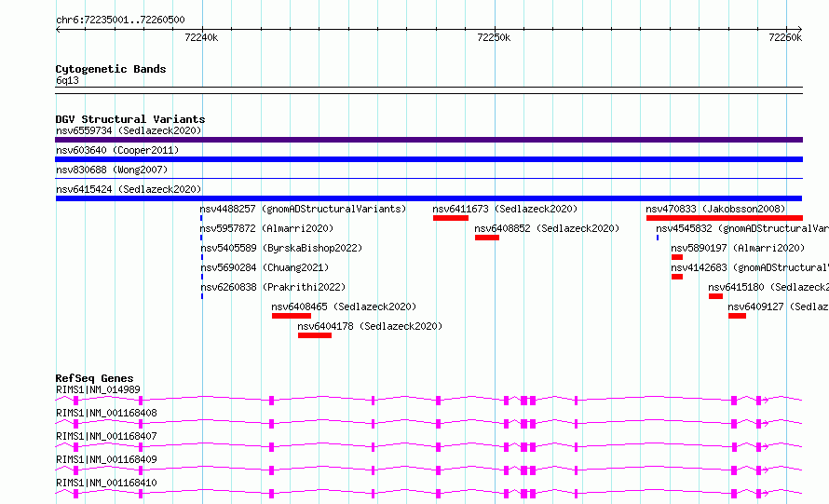Click the red bar under nsv6408465
Viewport: 829px width, 504px height.
tap(292, 316)
